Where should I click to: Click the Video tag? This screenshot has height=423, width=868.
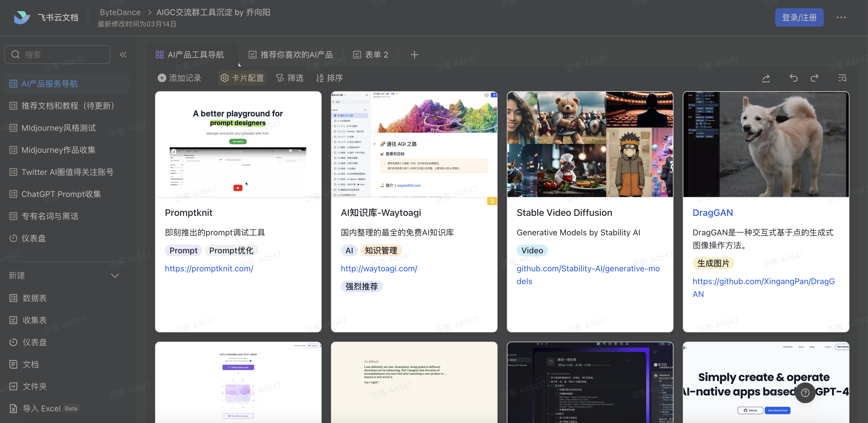coord(532,251)
